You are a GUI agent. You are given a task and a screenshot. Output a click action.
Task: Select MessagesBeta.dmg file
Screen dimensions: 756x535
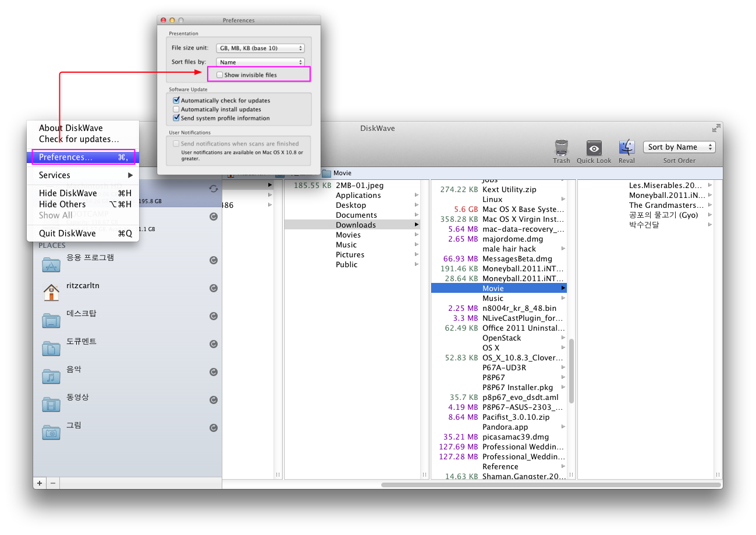pyautogui.click(x=499, y=259)
